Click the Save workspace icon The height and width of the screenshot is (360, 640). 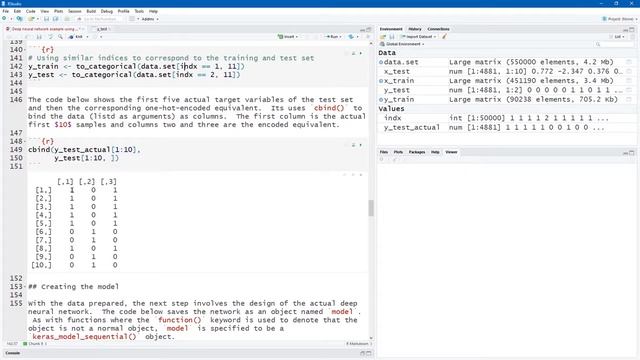[x=392, y=37]
